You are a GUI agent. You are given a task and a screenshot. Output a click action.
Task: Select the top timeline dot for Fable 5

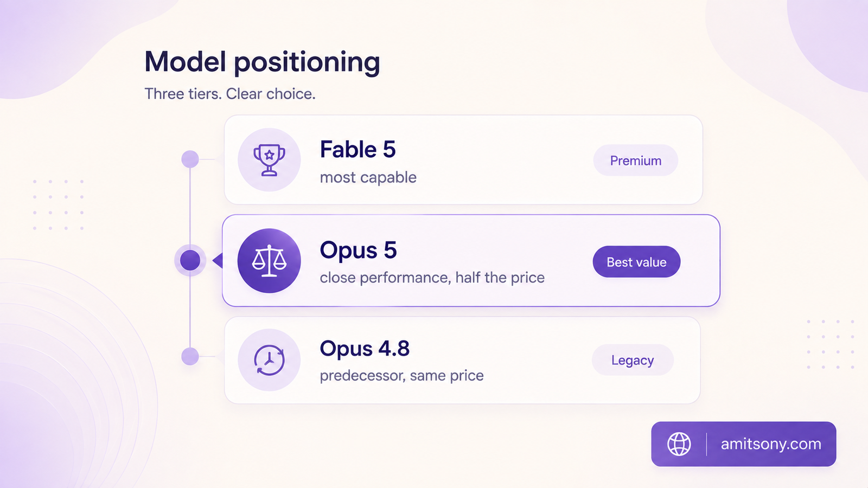click(x=190, y=159)
